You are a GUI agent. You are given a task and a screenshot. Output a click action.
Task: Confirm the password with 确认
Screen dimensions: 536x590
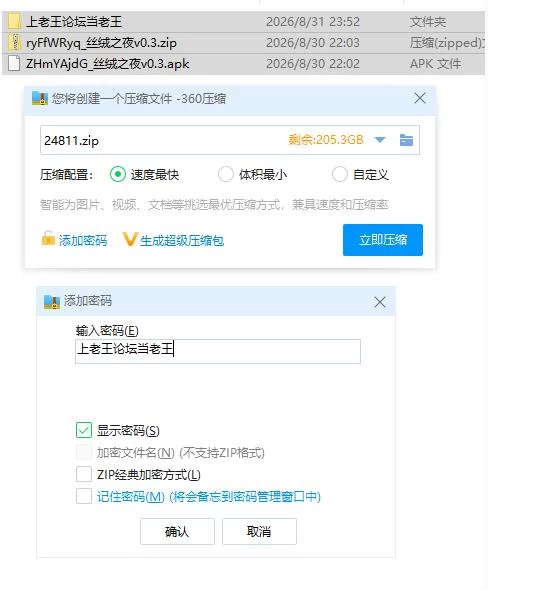tap(177, 531)
